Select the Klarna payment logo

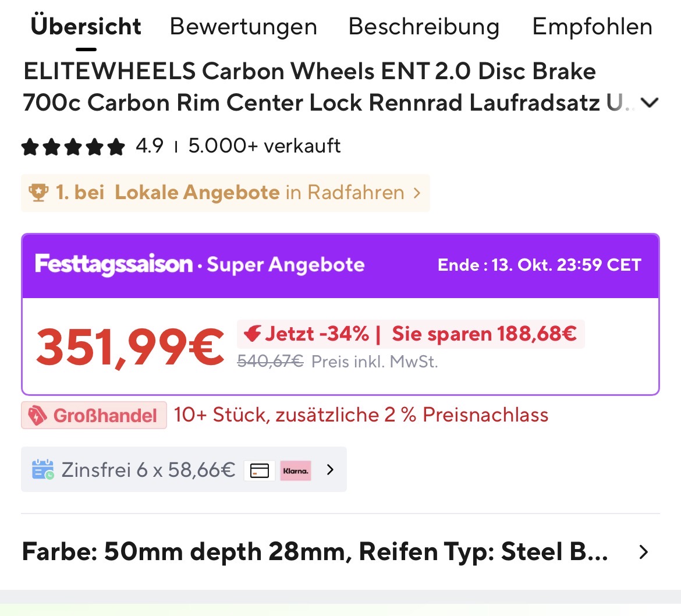pyautogui.click(x=296, y=470)
